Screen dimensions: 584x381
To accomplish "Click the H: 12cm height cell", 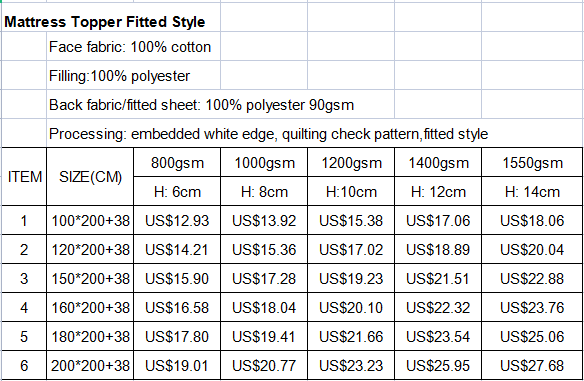I will tap(438, 191).
